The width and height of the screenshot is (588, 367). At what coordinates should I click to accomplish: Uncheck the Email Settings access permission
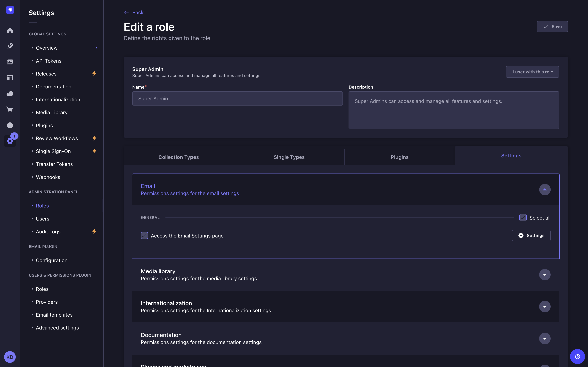[x=144, y=235]
